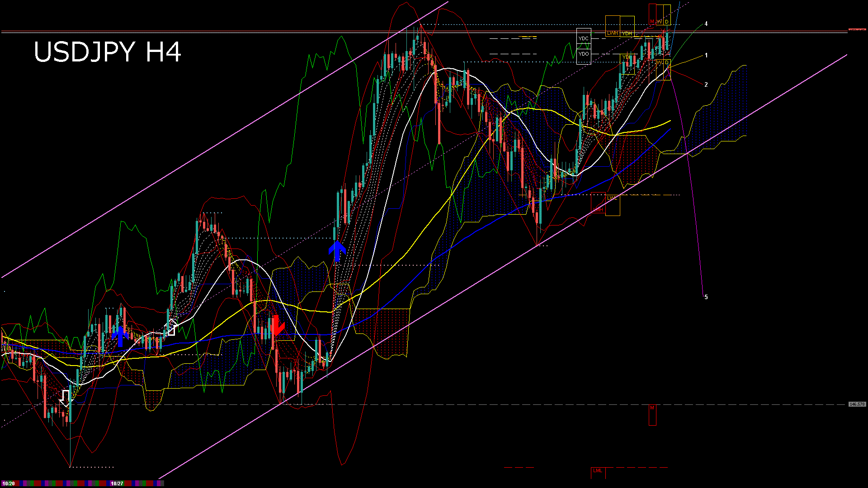Viewport: 868px width, 488px height.
Task: Select the red LMH label box
Action: [598, 210]
